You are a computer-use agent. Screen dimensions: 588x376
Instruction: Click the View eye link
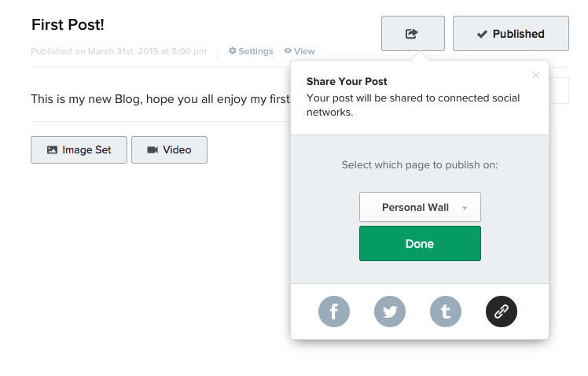300,51
